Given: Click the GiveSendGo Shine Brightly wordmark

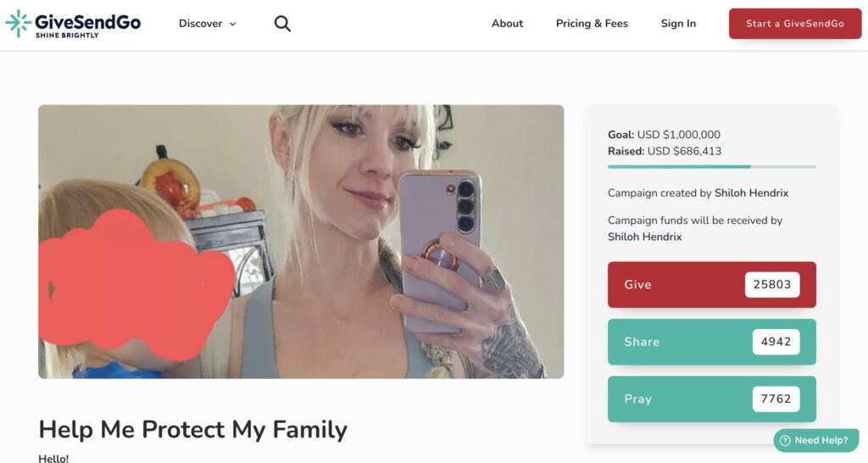Looking at the screenshot, I should tap(87, 25).
